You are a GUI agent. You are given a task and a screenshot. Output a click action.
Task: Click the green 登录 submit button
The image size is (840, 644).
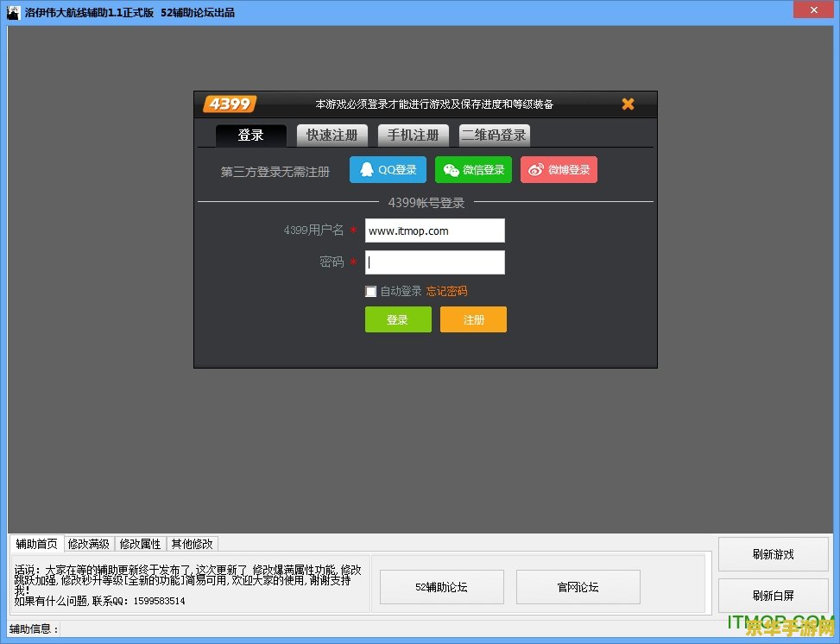pyautogui.click(x=398, y=320)
